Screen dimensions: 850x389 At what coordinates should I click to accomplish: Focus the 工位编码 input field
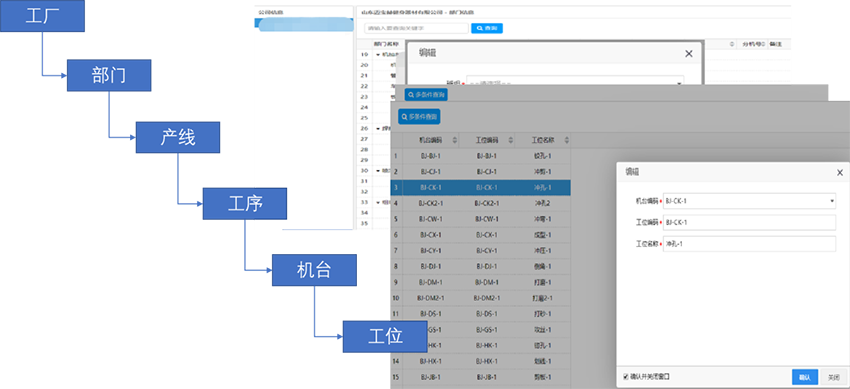[x=749, y=223]
